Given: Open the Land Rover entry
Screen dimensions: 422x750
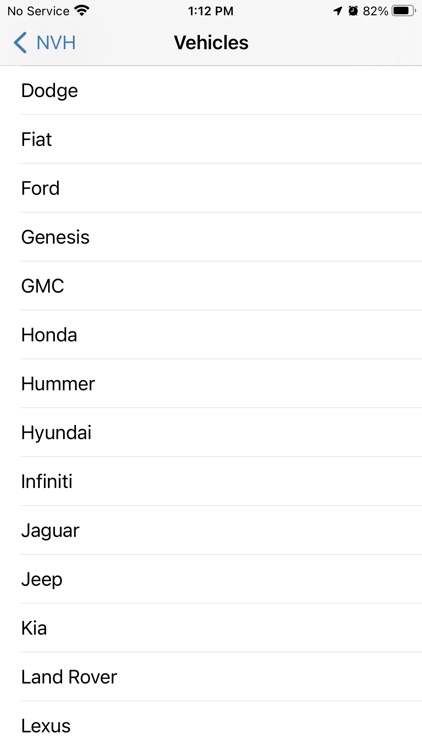Looking at the screenshot, I should [211, 676].
